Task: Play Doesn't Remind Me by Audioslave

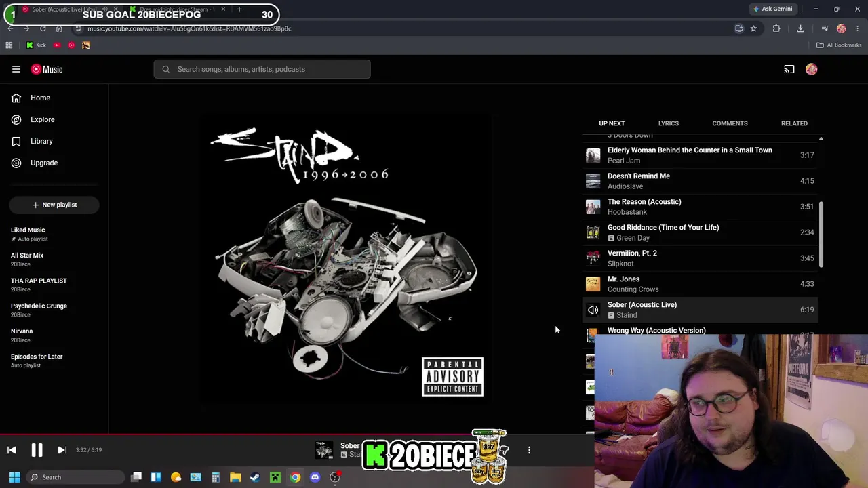Action: click(x=700, y=181)
